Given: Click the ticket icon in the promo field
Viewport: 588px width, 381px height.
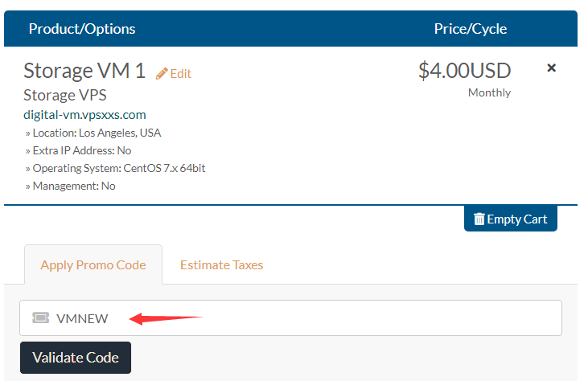Looking at the screenshot, I should point(40,317).
